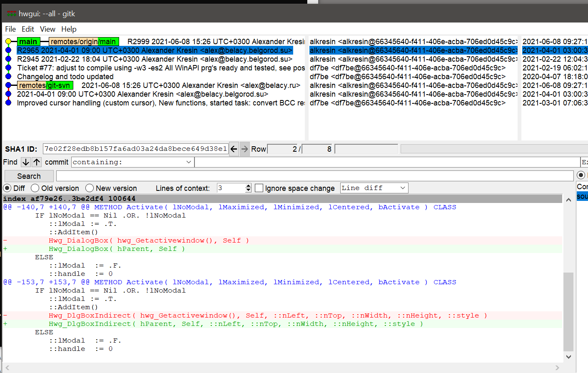Click the find next down arrow

tap(26, 162)
